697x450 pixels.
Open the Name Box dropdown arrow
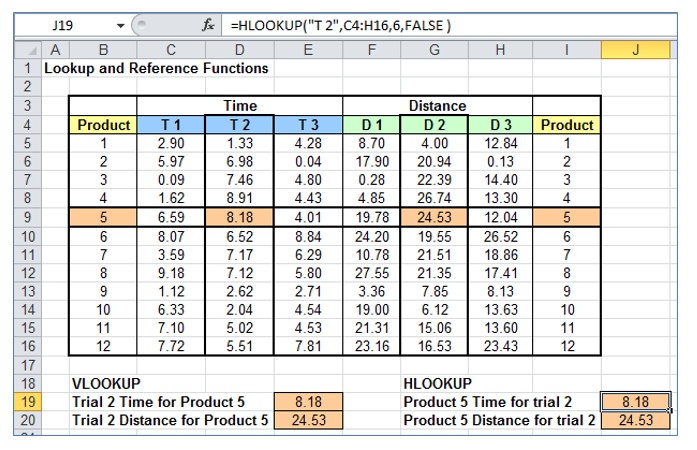pos(120,26)
